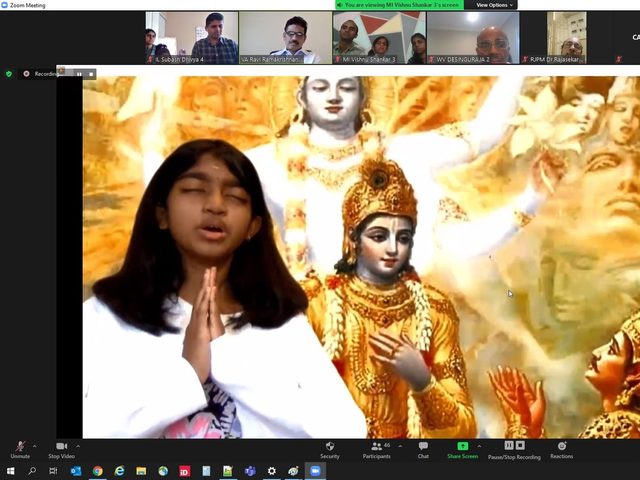Screen dimensions: 640x480
Task: Open Internet Explorer from the taskbar
Action: [x=119, y=471]
